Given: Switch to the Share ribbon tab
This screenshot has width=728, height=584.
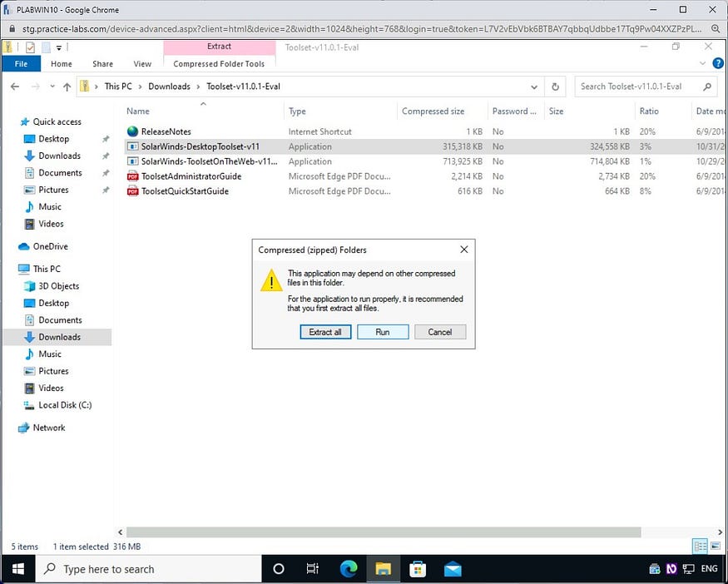Looking at the screenshot, I should pyautogui.click(x=102, y=64).
